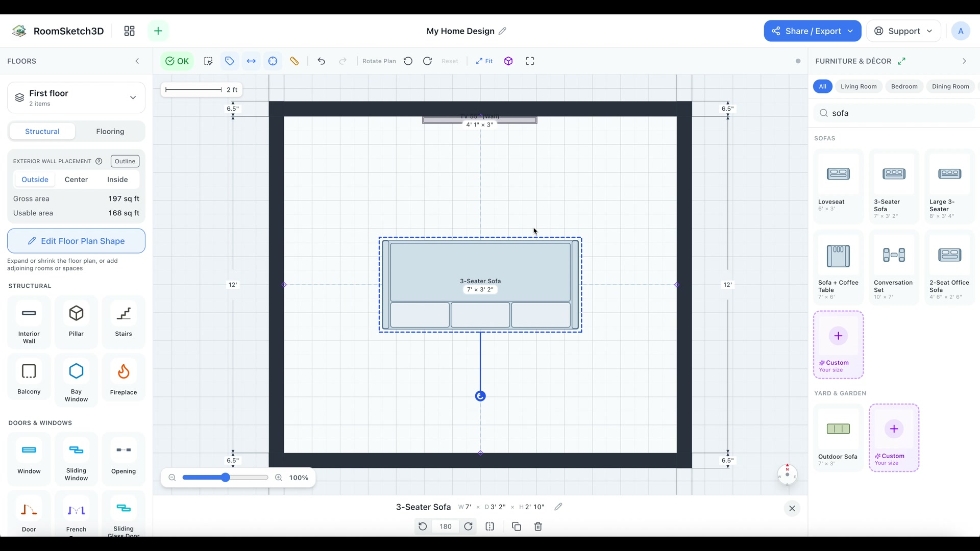Toggle the labels tag tool
The height and width of the screenshot is (551, 980).
pos(230,61)
